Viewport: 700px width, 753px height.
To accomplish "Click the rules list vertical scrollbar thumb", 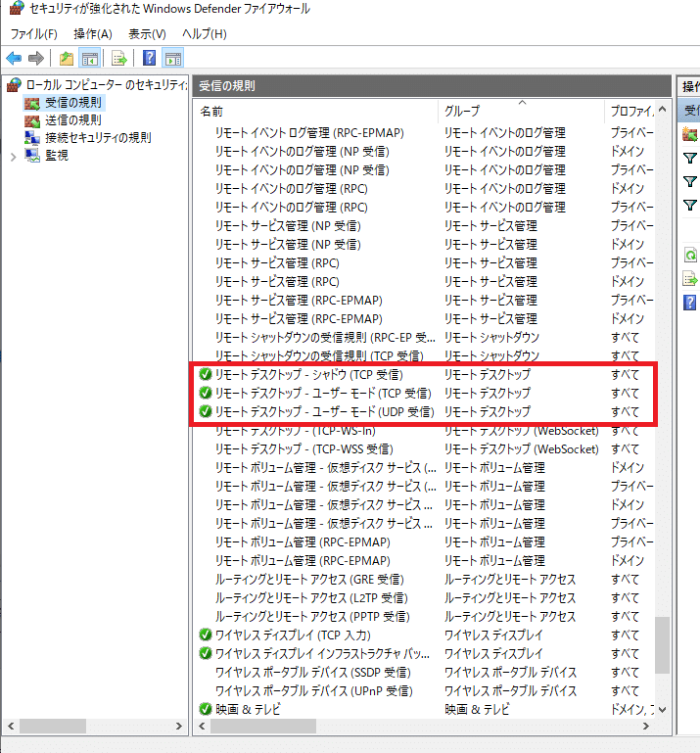I will coord(663,645).
